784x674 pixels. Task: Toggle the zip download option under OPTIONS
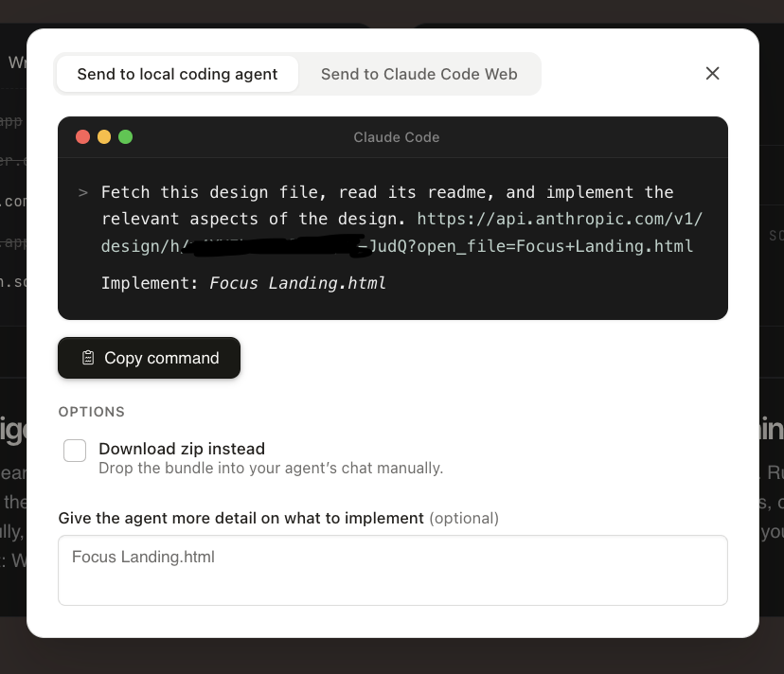pyautogui.click(x=75, y=451)
